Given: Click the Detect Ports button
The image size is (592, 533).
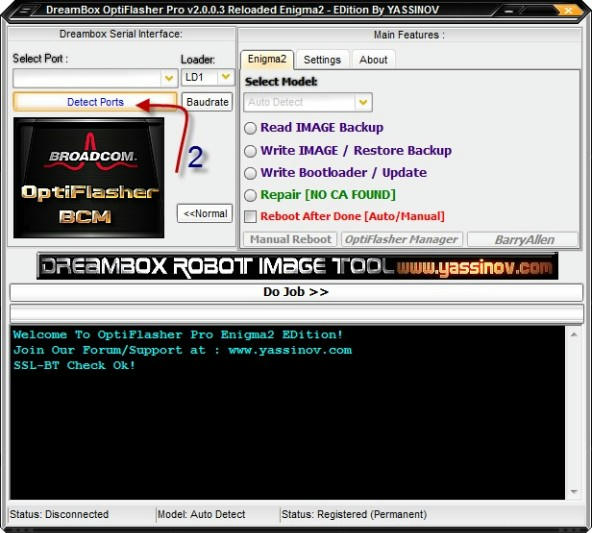Looking at the screenshot, I should (x=95, y=102).
